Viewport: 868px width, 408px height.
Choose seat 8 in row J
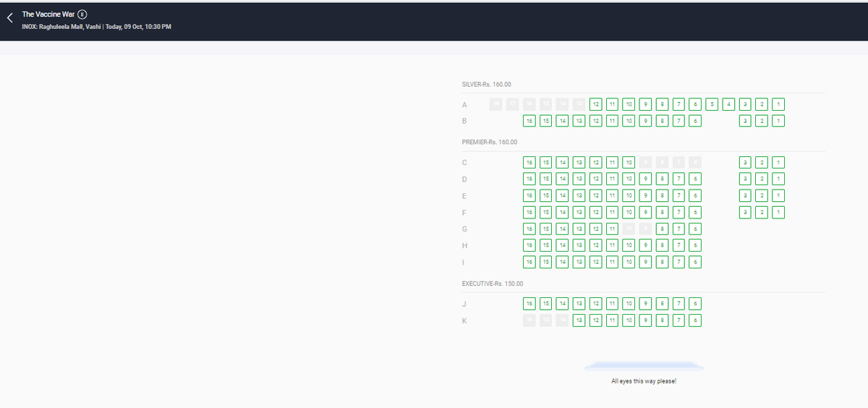pos(663,303)
